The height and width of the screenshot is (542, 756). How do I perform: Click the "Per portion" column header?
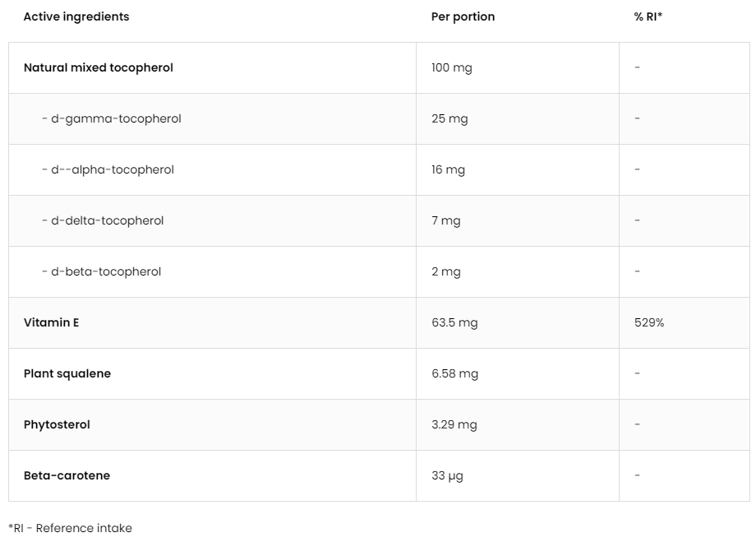click(x=463, y=16)
